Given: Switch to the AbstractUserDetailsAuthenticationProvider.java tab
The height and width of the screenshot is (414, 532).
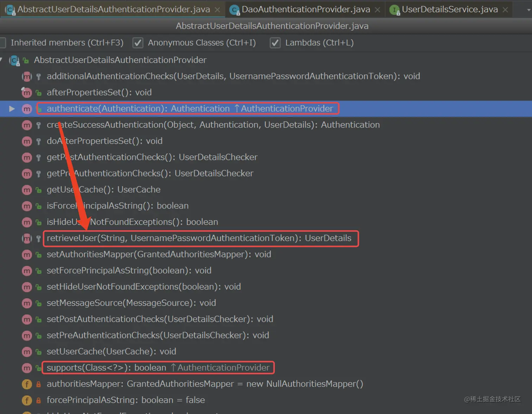Looking at the screenshot, I should 113,9.
